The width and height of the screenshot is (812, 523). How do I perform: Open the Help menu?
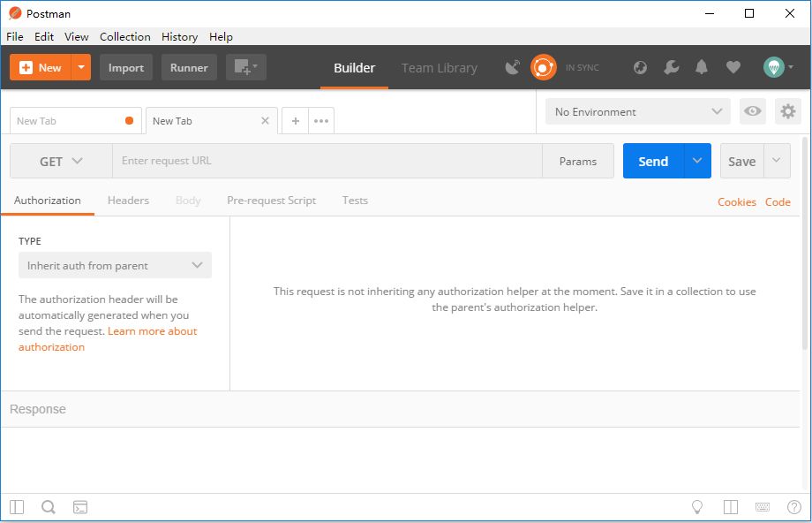click(221, 37)
